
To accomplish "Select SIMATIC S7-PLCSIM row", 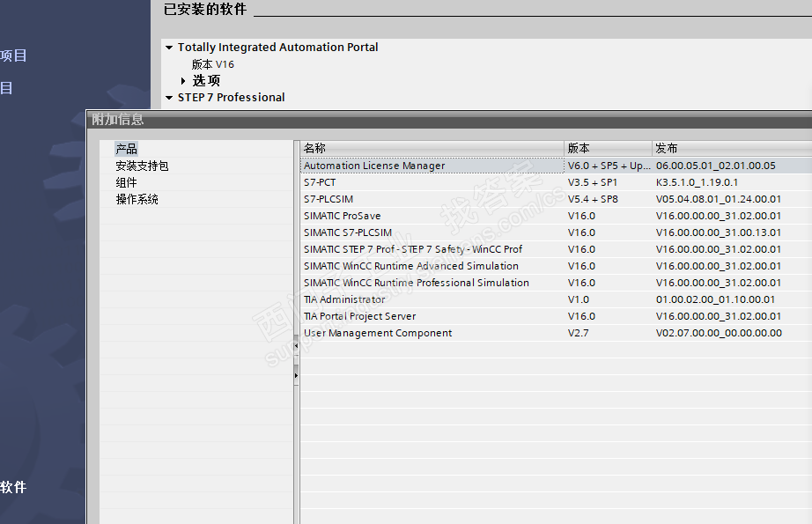I will (557, 232).
